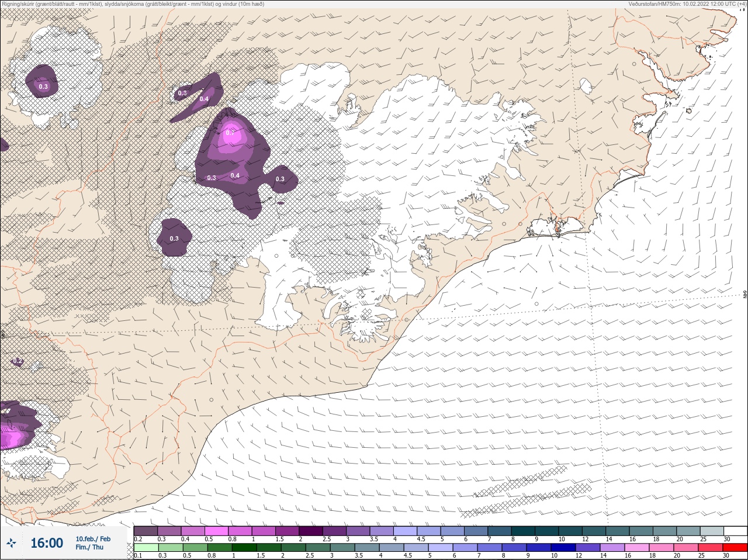This screenshot has width=748, height=560.
Task: Select the lower legend 5 pale blue swatch
Action: tap(440, 548)
